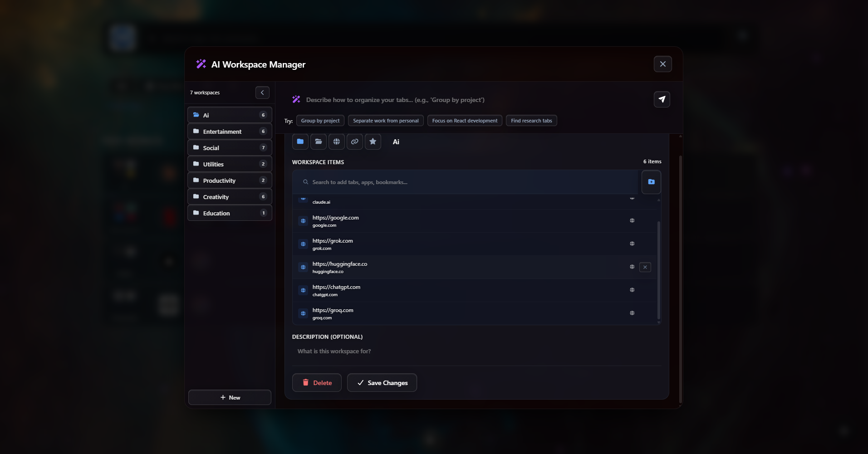Select the blue folder workspace icon
The height and width of the screenshot is (454, 868).
(x=300, y=142)
